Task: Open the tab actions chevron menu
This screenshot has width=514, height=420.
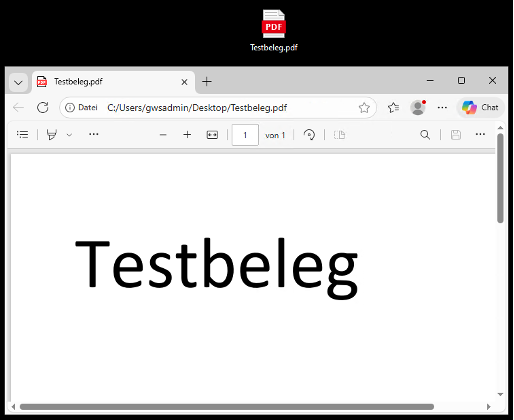Action: click(x=18, y=82)
